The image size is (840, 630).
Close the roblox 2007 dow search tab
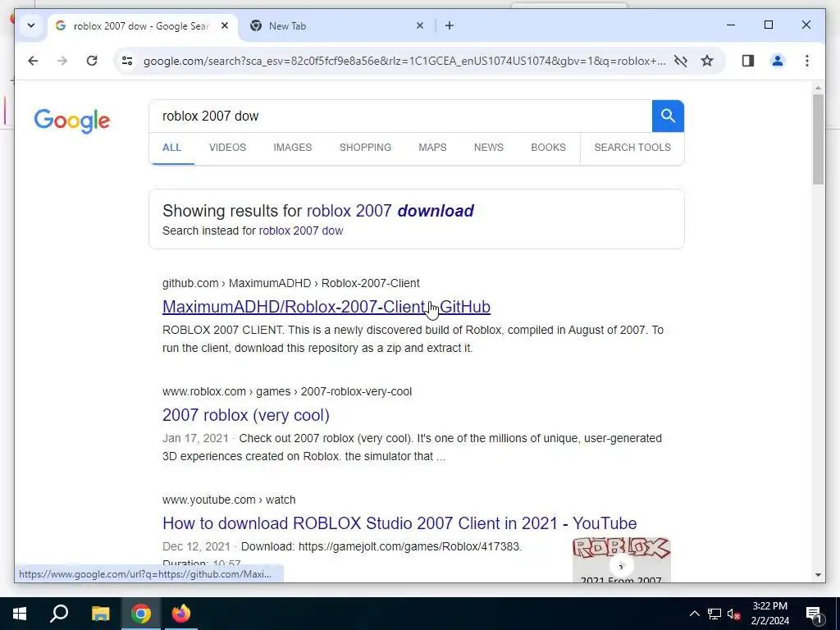coord(225,25)
